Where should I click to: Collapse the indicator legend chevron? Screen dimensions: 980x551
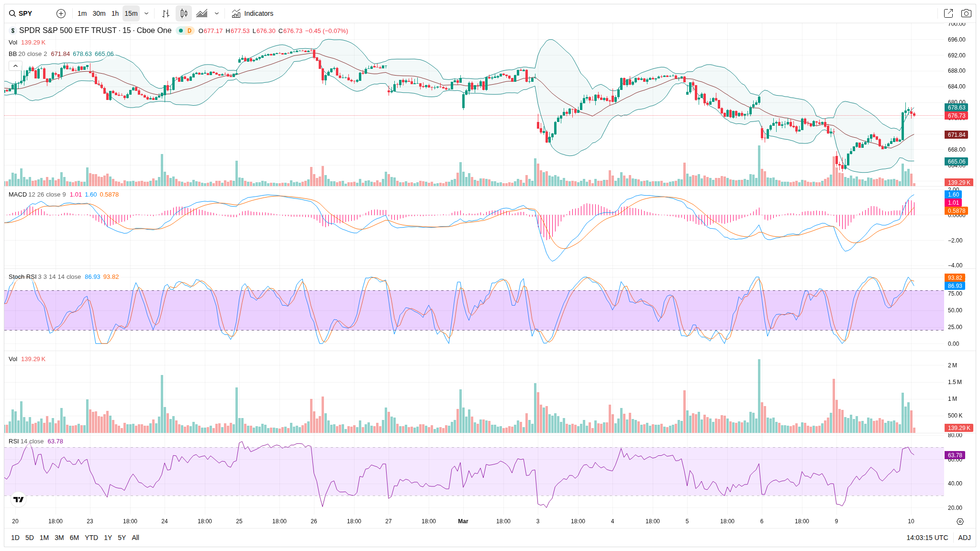point(15,66)
